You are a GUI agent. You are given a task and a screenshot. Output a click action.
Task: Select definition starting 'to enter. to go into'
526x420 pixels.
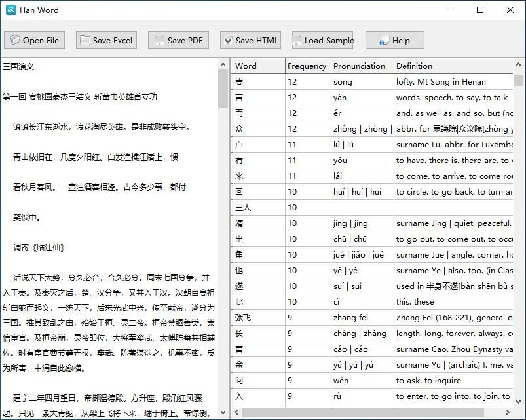[453, 396]
